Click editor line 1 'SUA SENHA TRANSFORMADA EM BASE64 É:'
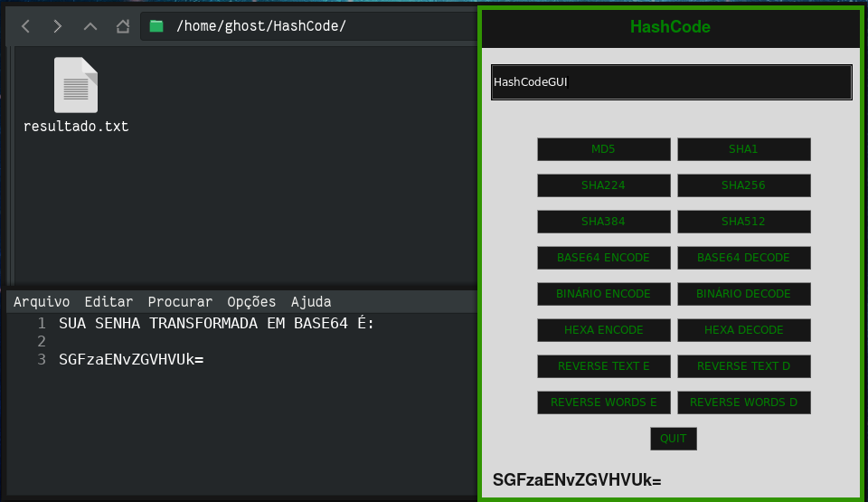Screen dimensions: 868x502 click(x=216, y=323)
